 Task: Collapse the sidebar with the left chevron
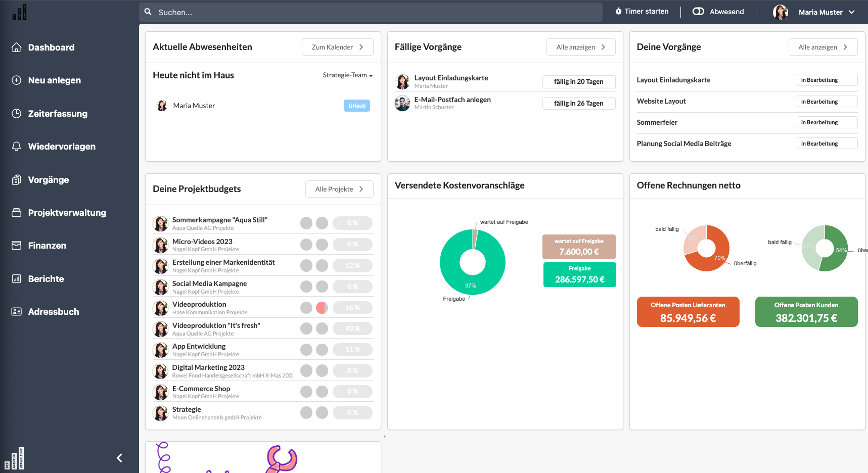click(x=119, y=458)
